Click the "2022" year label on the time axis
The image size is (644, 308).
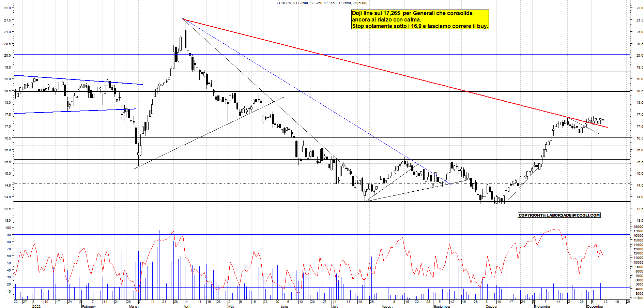(x=36, y=306)
